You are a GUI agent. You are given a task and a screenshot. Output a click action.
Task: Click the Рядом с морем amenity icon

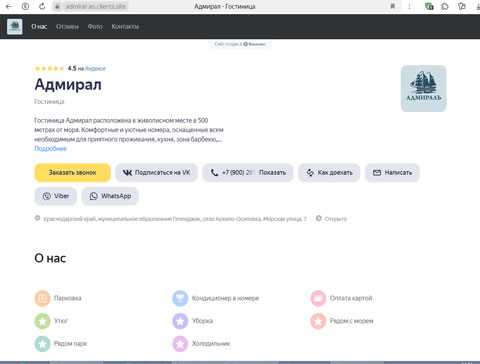[318, 321]
